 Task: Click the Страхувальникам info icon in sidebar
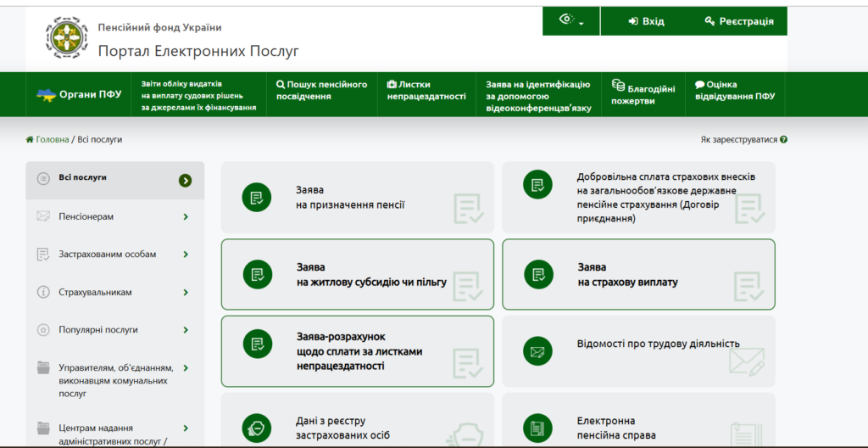tap(43, 293)
